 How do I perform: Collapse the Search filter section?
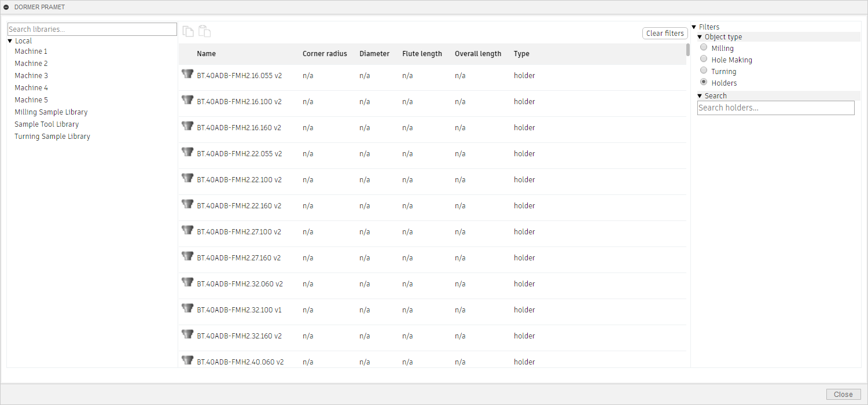700,96
